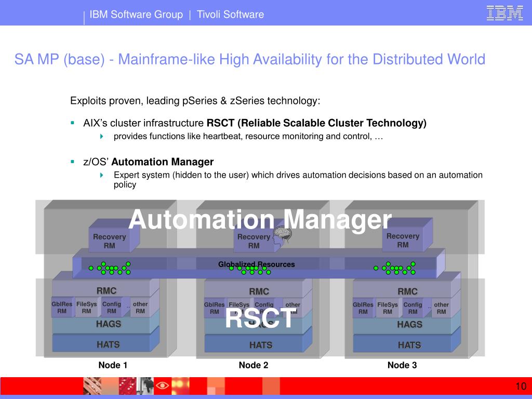The width and height of the screenshot is (532, 399).
Task: Click the GblRes RM box in Node 3
Action: [363, 308]
